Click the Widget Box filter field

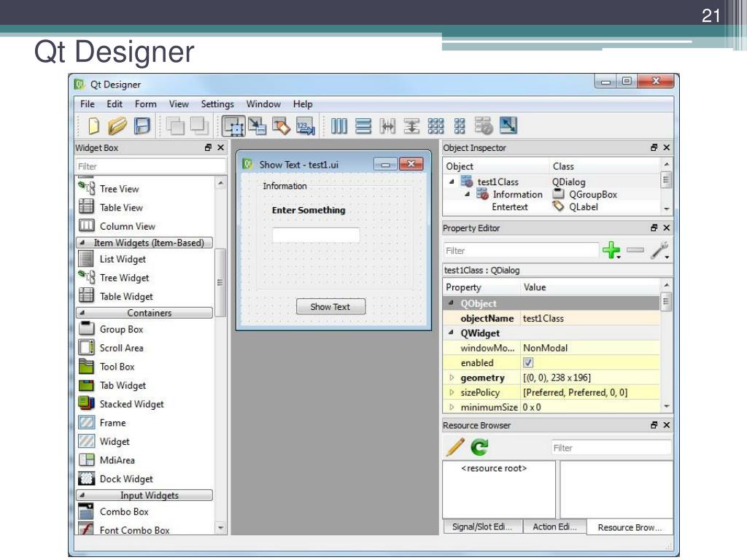coord(150,166)
